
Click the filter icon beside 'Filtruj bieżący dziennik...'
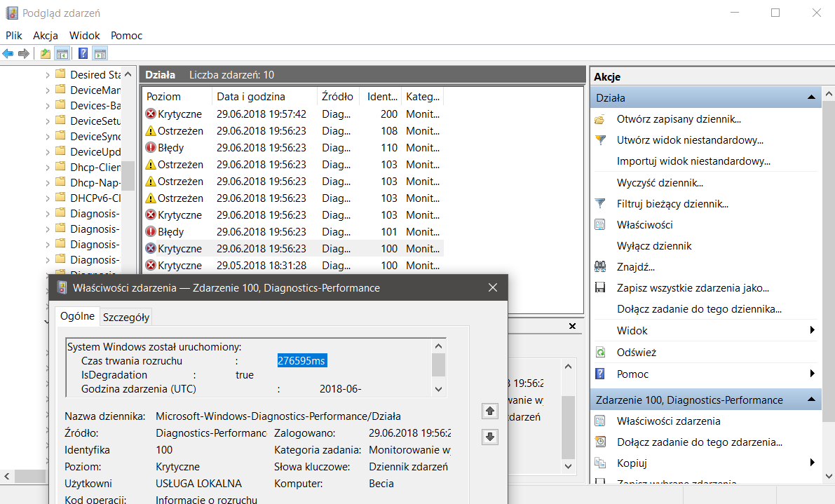click(600, 203)
